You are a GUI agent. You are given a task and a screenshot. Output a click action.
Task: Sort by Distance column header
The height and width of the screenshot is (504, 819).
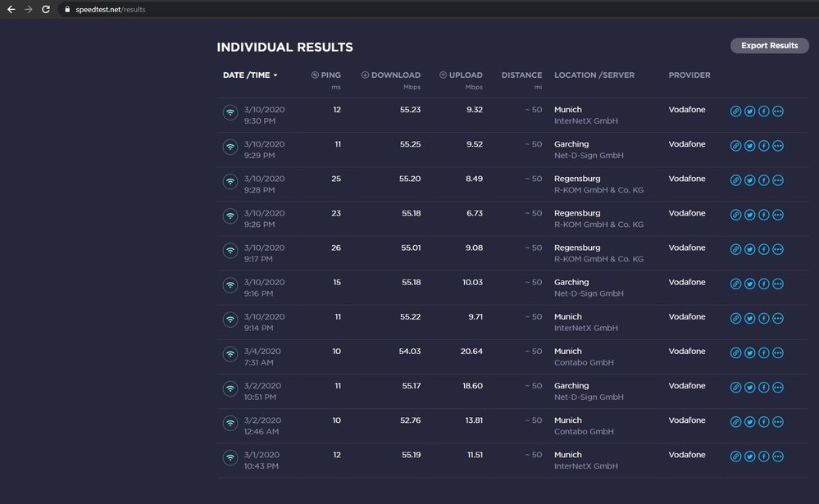[x=521, y=75]
